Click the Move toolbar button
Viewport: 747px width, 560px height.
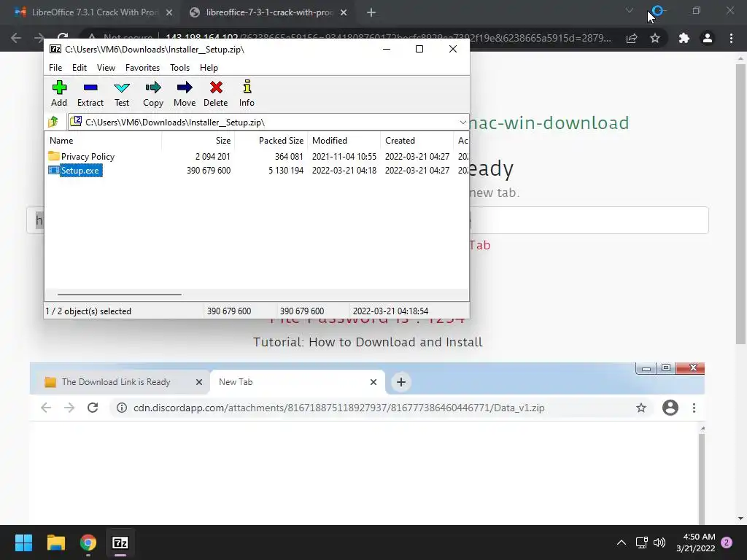click(x=185, y=94)
